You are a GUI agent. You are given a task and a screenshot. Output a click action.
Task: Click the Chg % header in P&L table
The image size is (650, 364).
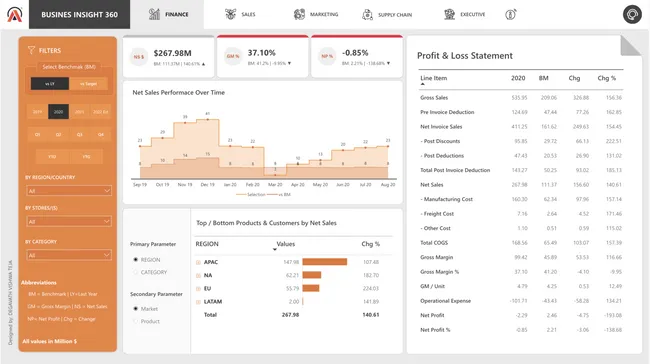606,78
